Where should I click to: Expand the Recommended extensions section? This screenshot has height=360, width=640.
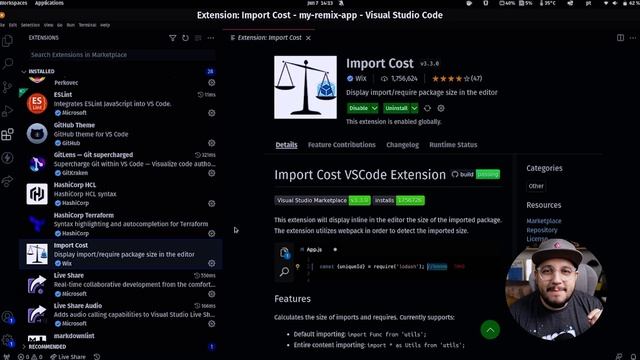pos(24,347)
